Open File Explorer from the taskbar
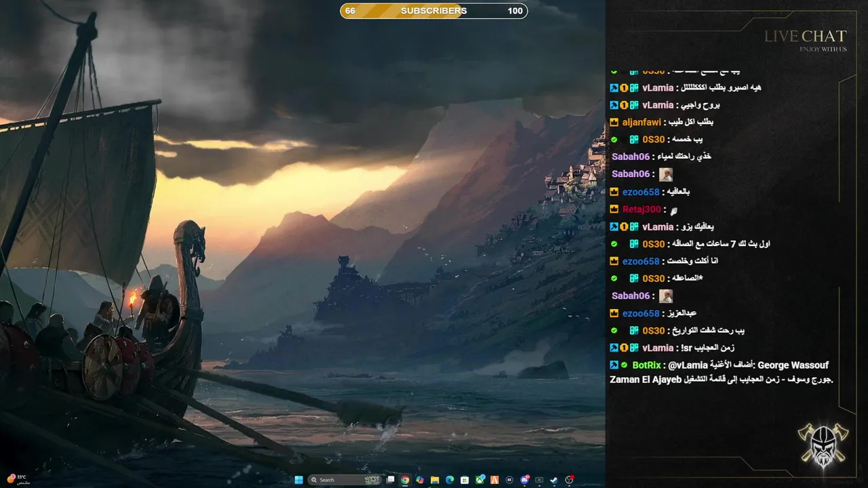Screen dimensions: 868x488 [435, 480]
